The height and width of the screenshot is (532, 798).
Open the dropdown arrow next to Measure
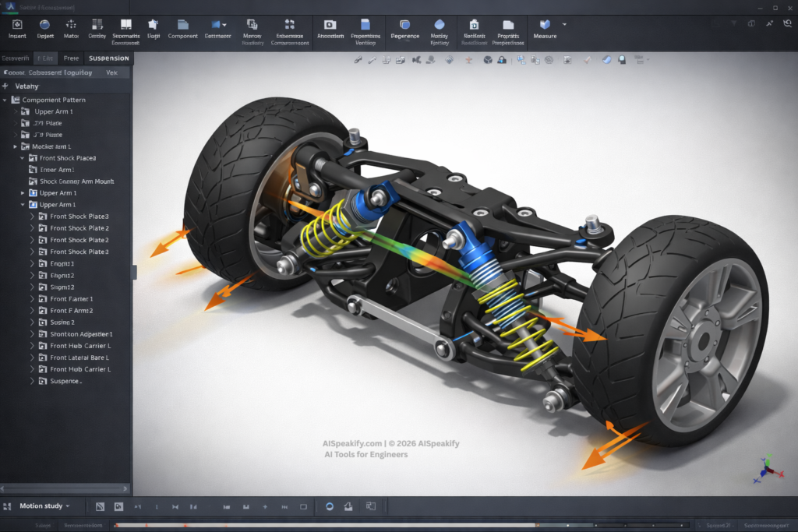point(564,25)
